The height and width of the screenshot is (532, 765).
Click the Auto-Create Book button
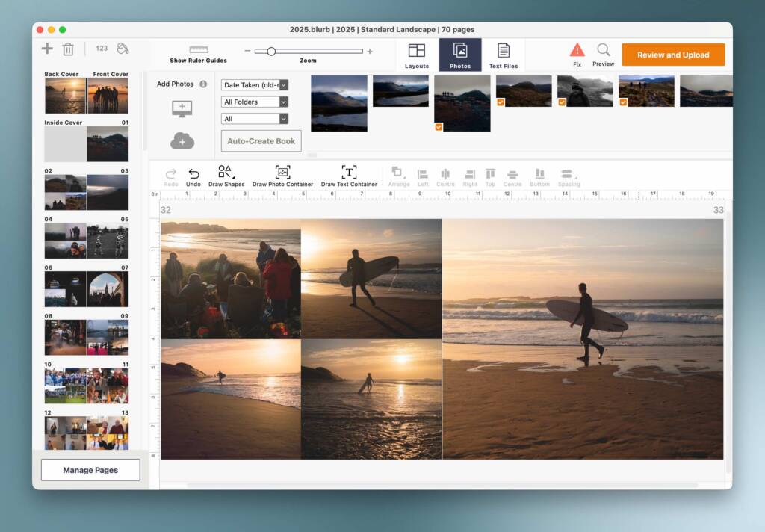pos(261,141)
